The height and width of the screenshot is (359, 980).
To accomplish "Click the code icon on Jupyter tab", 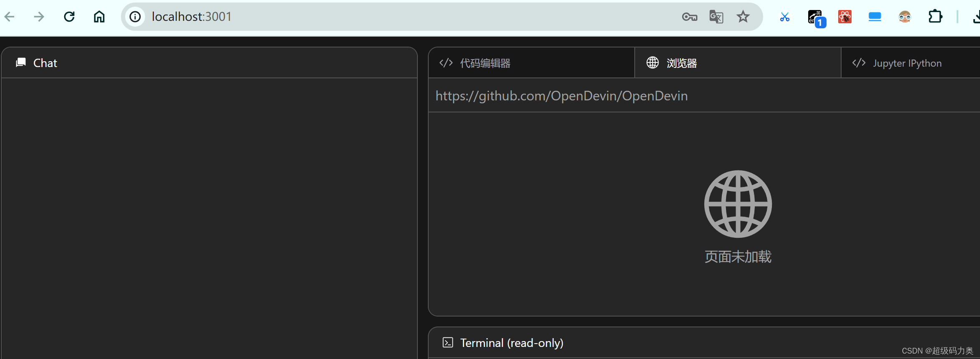I will 859,63.
